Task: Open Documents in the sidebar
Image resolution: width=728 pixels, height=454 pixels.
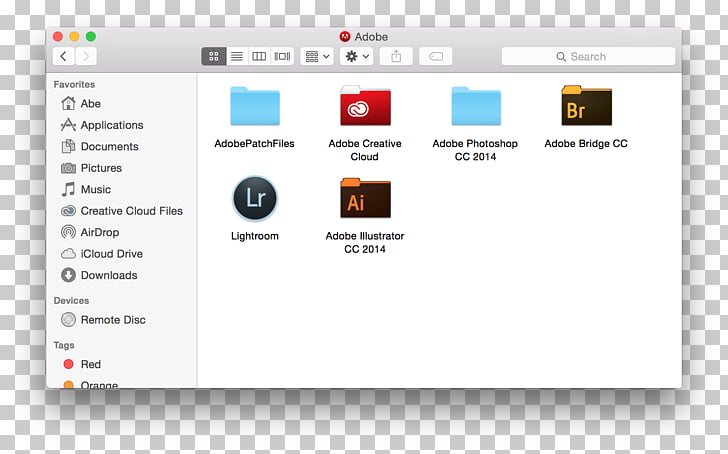Action: 122,146
